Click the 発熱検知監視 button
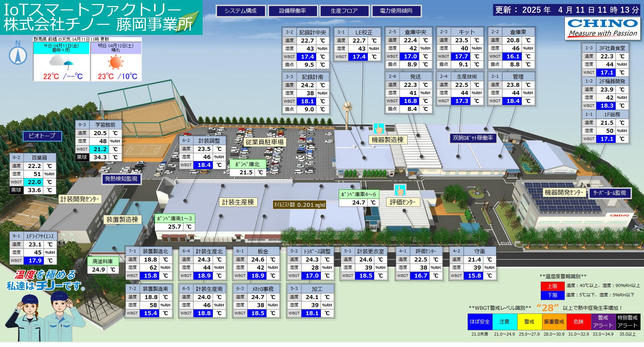The image size is (644, 347). click(x=121, y=179)
